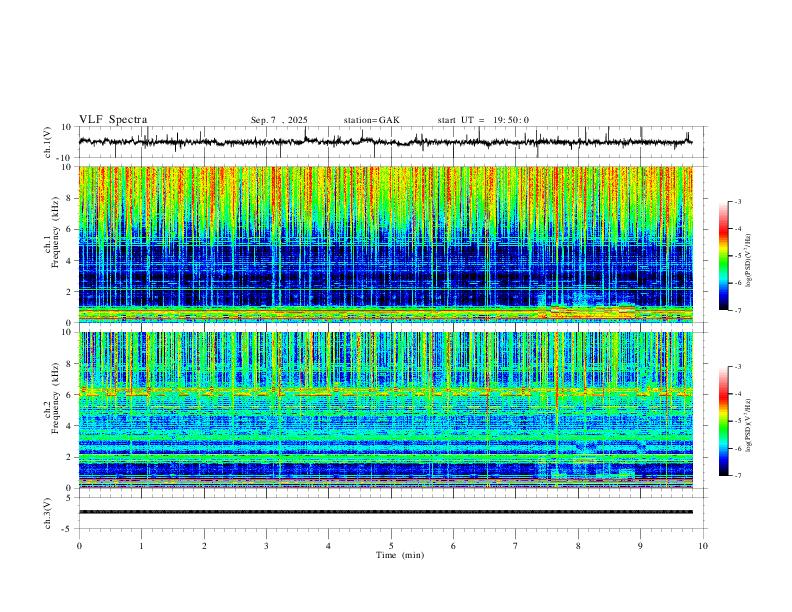Image resolution: width=792 pixels, height=612 pixels.
Task: Click the ch.1 spectrogram color scale bar
Action: pos(723,256)
